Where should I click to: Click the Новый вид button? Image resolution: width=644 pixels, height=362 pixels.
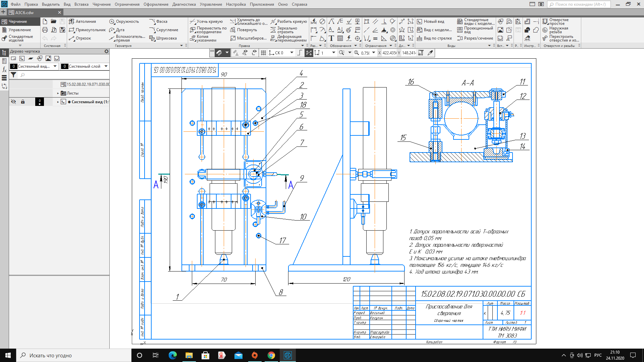click(431, 21)
